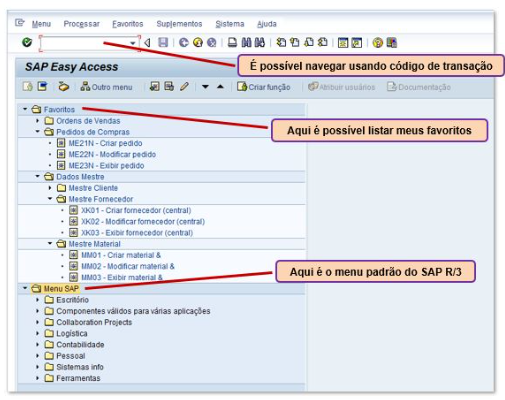
Task: Open the Menu menu
Action: [41, 24]
